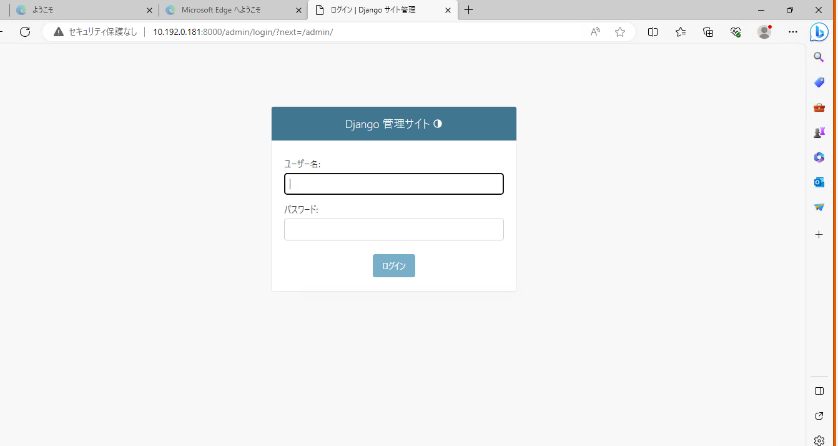Screen dimensions: 838x446
Task: Close the Django サイト管理 tab
Action: 448,10
